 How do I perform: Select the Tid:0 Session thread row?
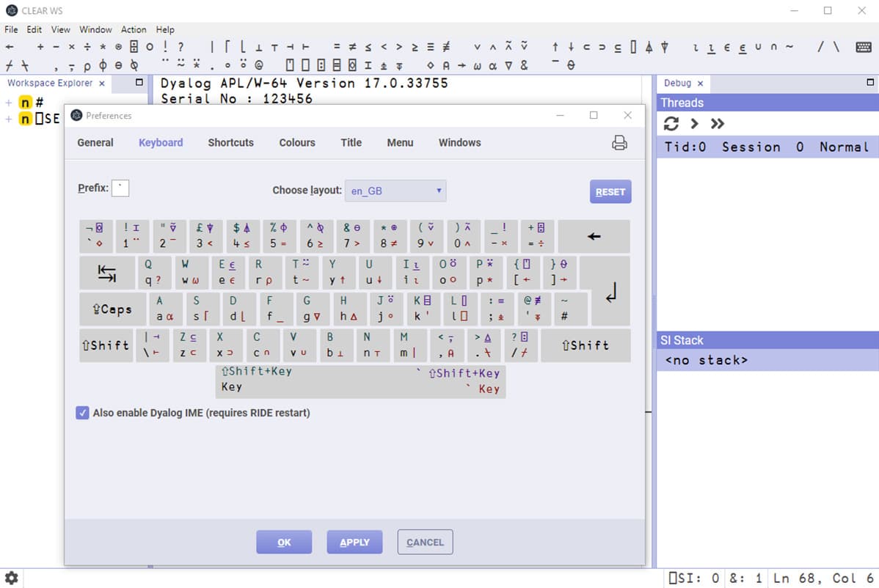(767, 147)
